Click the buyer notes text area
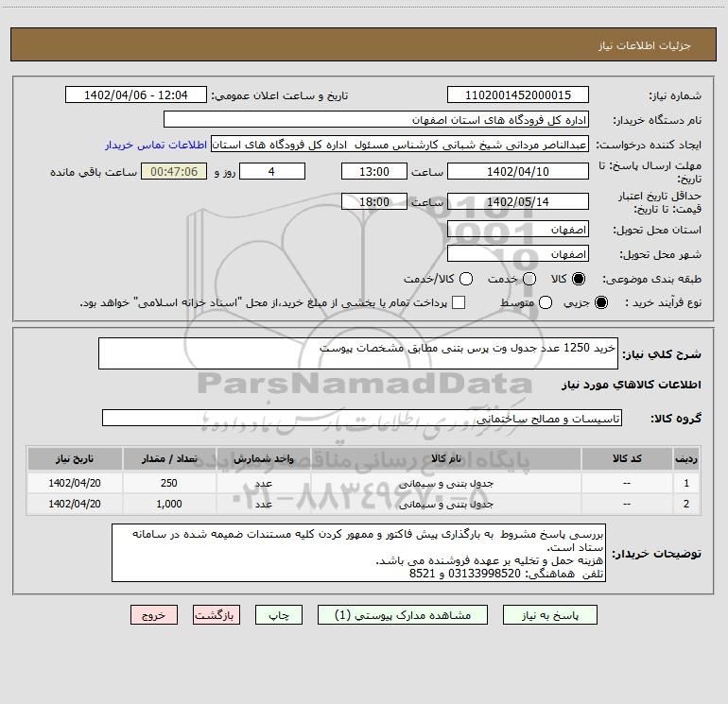 coord(358,553)
